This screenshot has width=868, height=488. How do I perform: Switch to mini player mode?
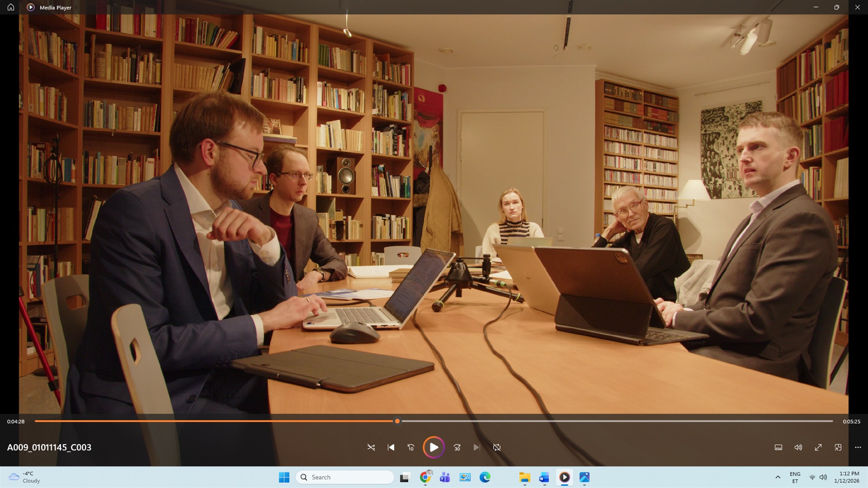click(x=838, y=447)
